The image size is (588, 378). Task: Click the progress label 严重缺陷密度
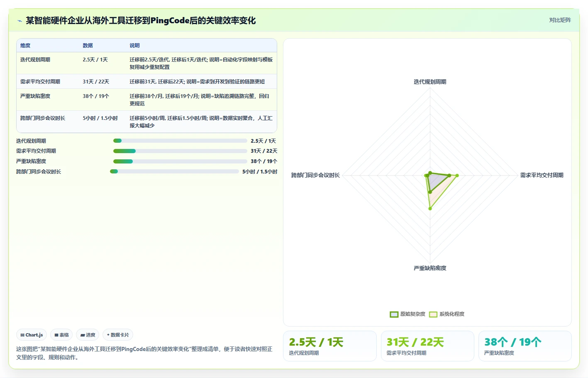coord(31,161)
